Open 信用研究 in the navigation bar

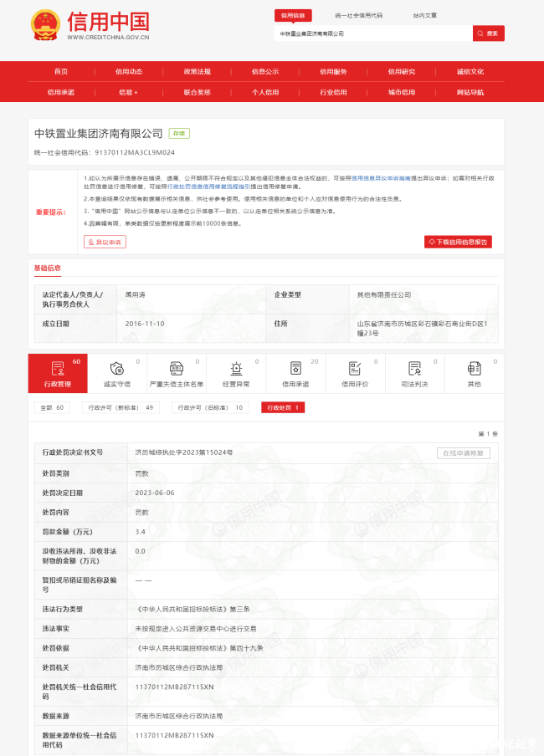[402, 71]
